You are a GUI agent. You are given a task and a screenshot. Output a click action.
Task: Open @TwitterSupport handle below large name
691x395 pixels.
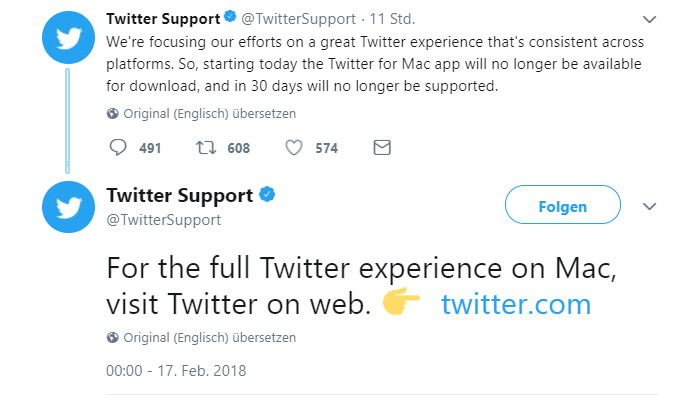pos(163,220)
